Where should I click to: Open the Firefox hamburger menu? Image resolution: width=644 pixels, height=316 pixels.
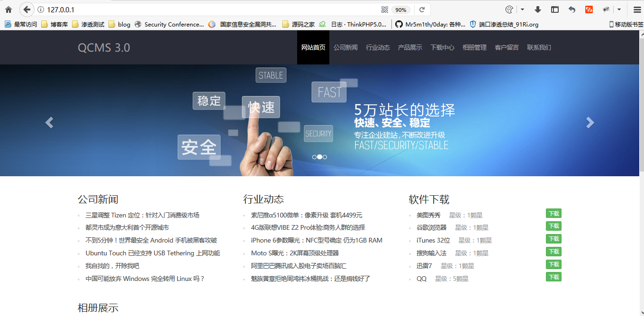[636, 9]
